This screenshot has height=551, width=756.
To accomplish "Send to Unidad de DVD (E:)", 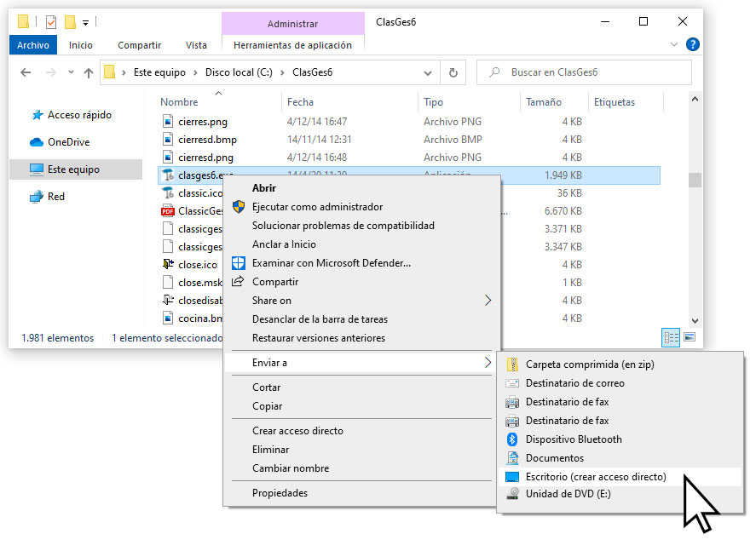I will (620, 494).
